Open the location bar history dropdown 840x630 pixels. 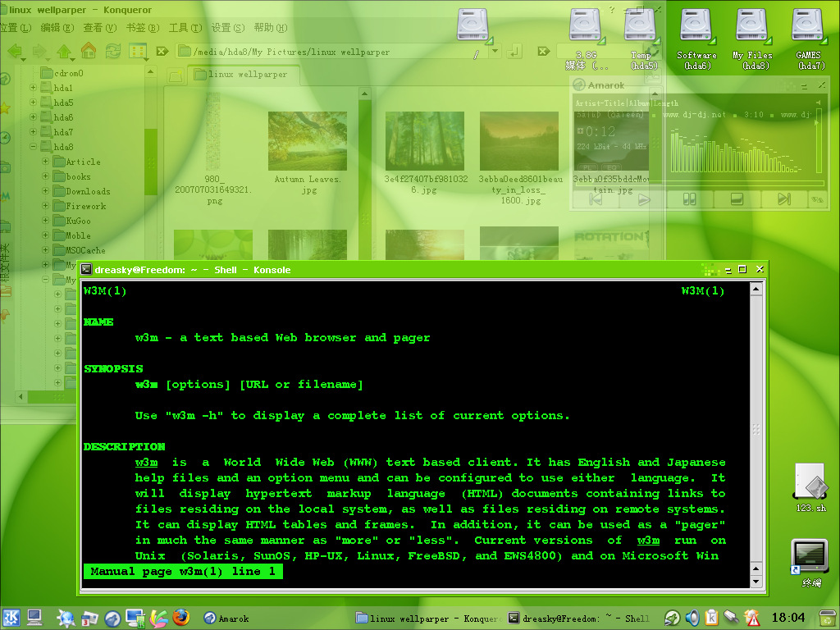tap(495, 52)
